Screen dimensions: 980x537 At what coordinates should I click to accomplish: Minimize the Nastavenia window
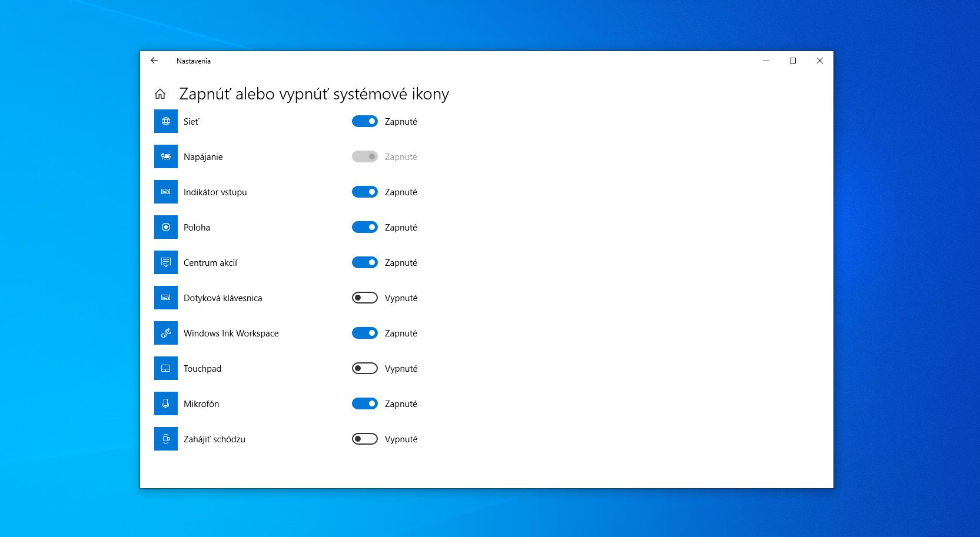(x=766, y=61)
